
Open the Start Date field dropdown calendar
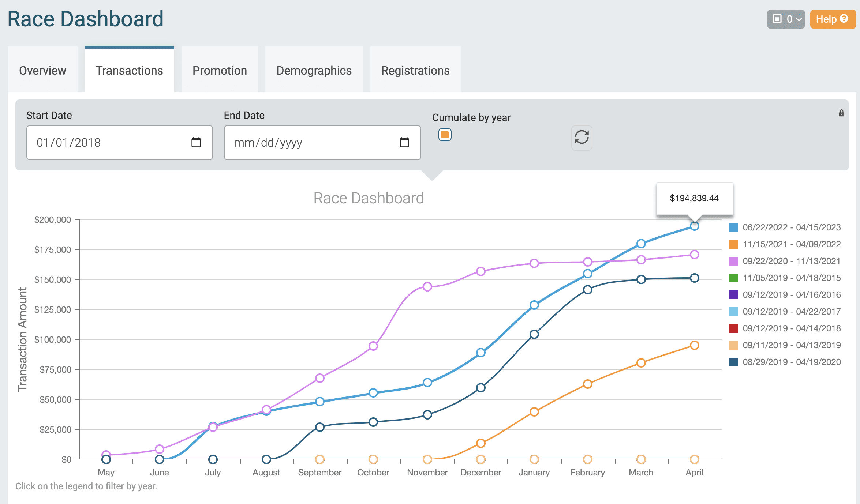click(196, 143)
